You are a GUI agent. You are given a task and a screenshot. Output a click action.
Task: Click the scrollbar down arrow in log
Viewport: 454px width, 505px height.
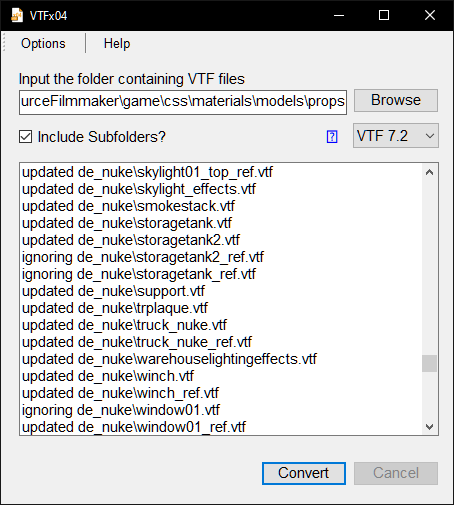[430, 427]
